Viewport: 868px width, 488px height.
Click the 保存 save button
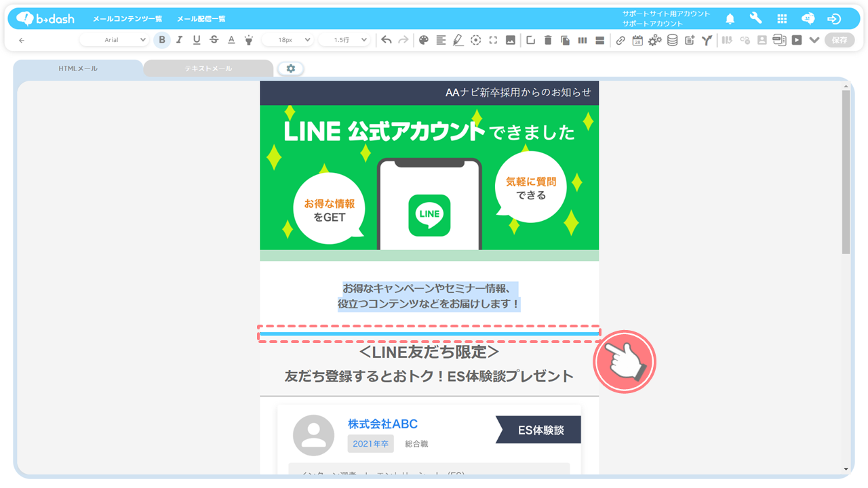tap(840, 40)
